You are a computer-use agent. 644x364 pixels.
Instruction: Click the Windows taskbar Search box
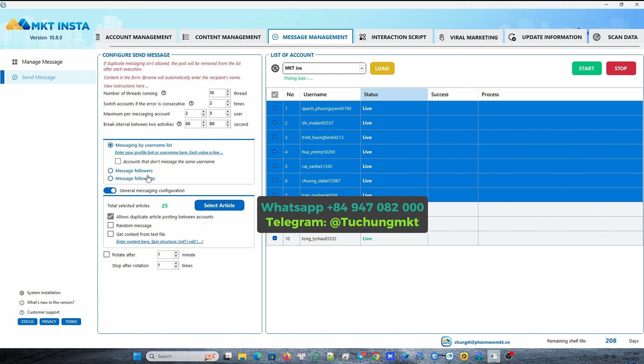pos(183,356)
